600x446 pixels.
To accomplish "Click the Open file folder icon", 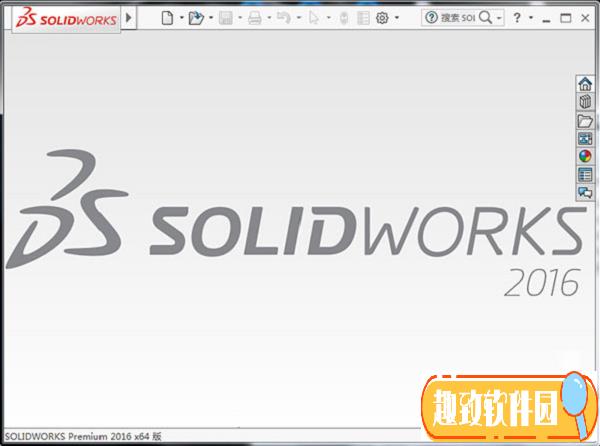I will click(x=196, y=18).
